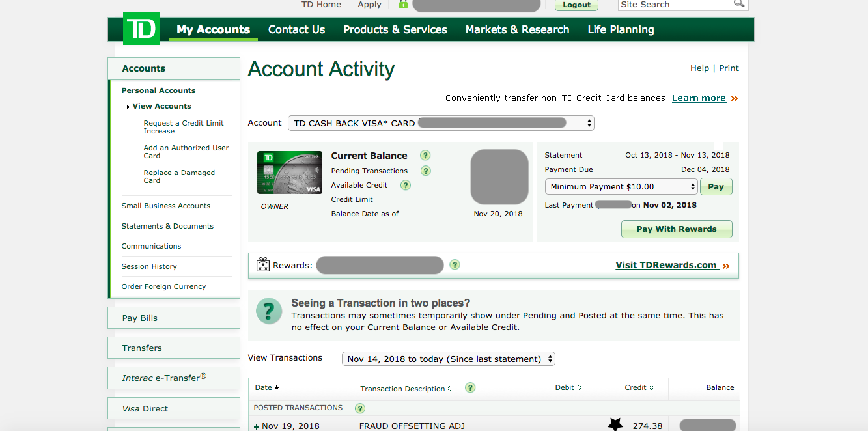Sort by Date column arrow
This screenshot has width=868, height=431.
pos(277,387)
